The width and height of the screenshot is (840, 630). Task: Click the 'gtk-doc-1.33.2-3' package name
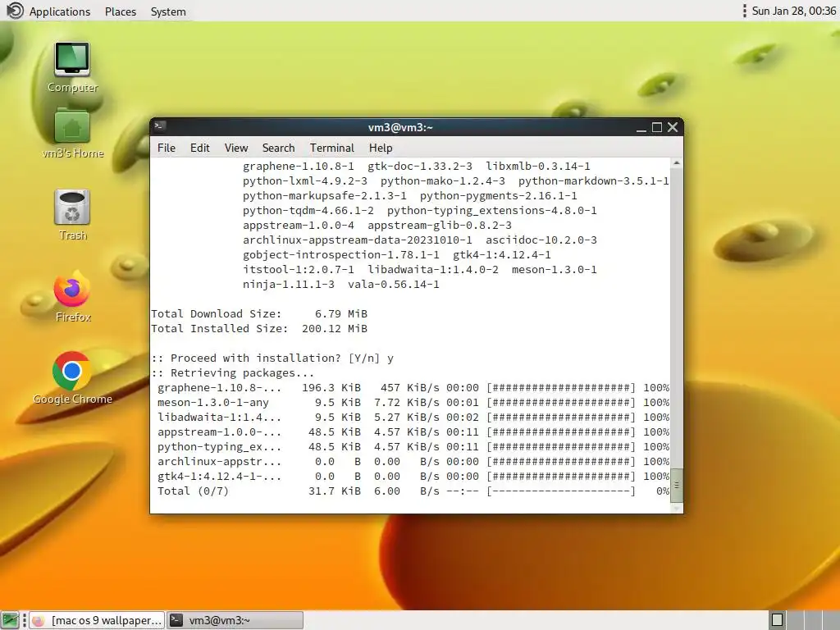pyautogui.click(x=420, y=166)
